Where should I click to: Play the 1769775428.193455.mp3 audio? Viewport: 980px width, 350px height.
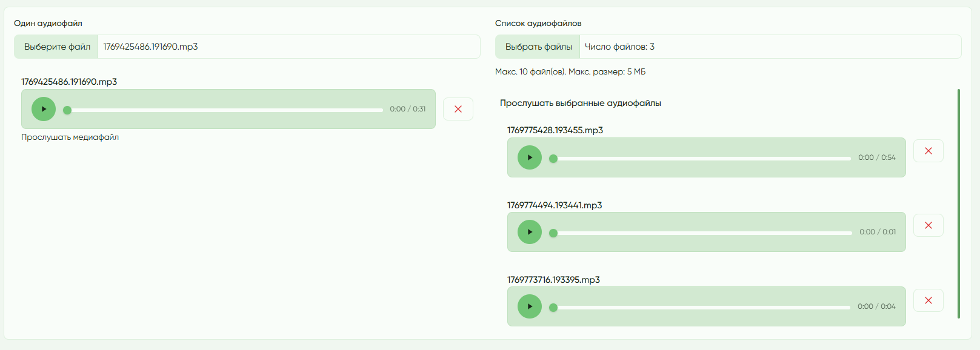pyautogui.click(x=529, y=157)
